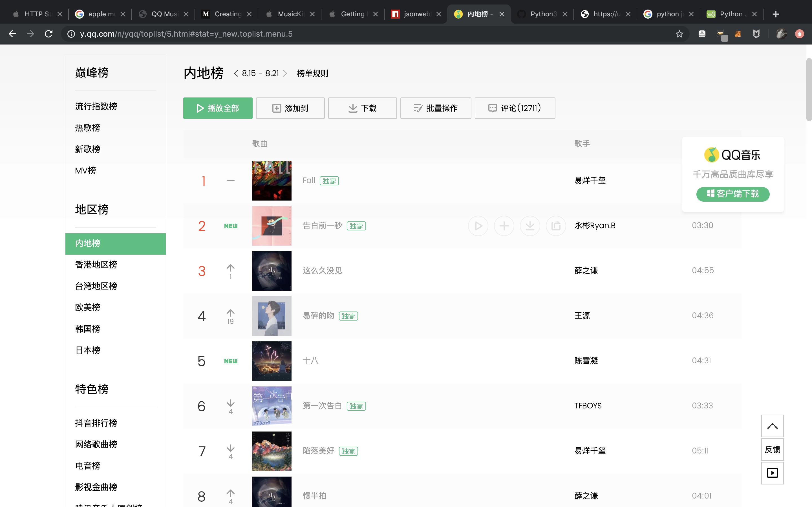Download the client with 客户端下载 button

[733, 194]
